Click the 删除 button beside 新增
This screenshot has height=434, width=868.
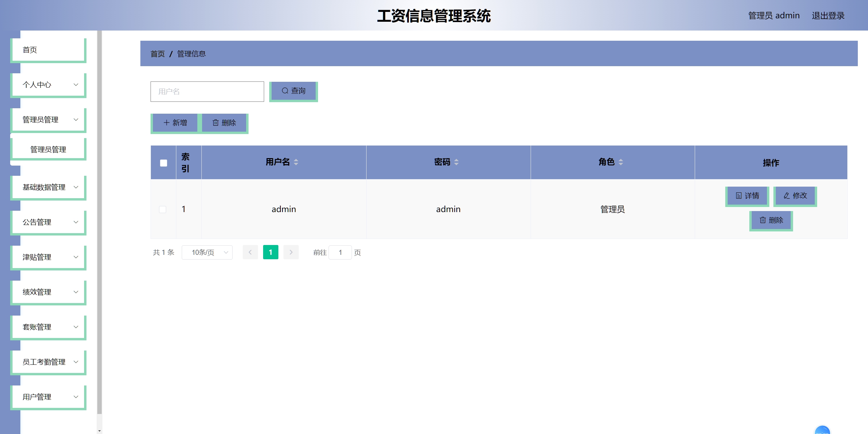[x=224, y=123]
